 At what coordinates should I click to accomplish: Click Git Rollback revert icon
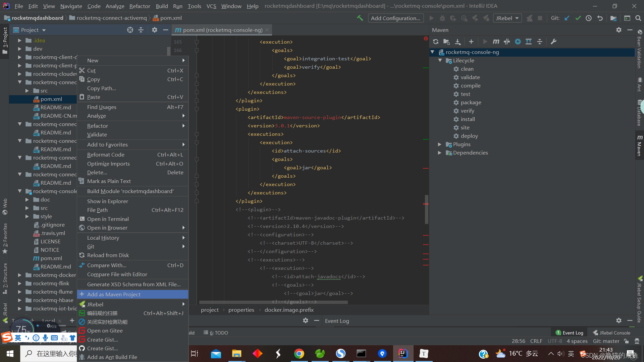click(600, 18)
